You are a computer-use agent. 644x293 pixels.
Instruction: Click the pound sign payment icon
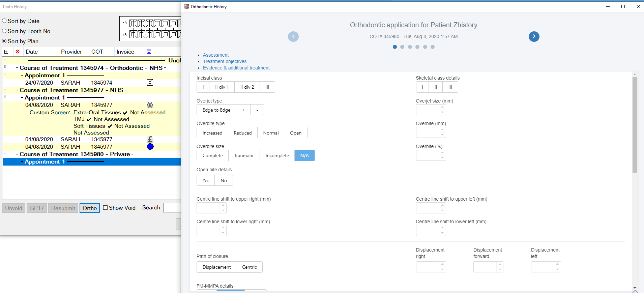point(150,139)
